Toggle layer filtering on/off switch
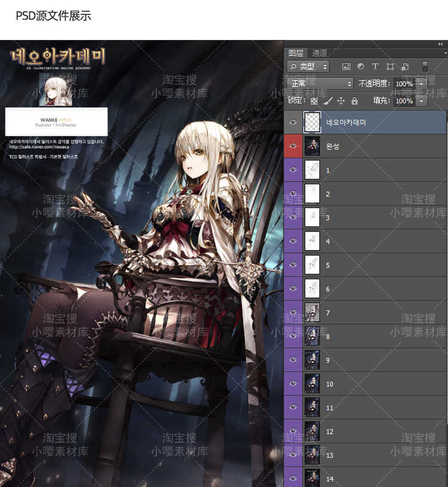 [425, 66]
